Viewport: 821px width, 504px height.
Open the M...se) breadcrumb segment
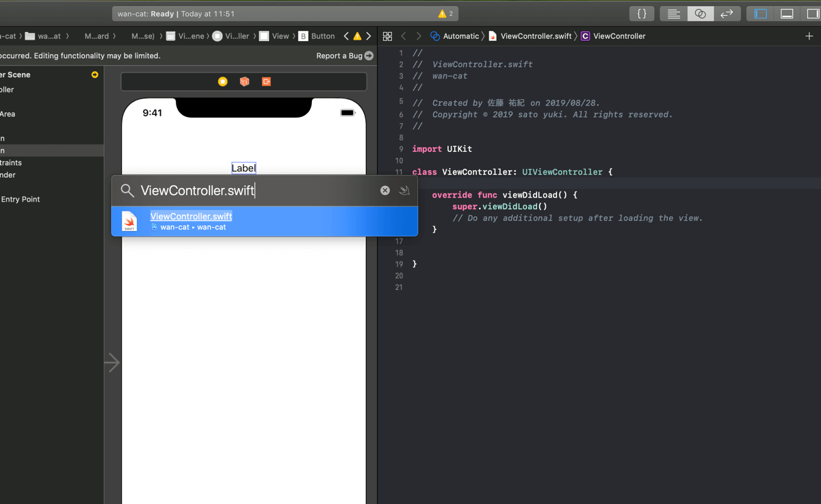(x=143, y=36)
